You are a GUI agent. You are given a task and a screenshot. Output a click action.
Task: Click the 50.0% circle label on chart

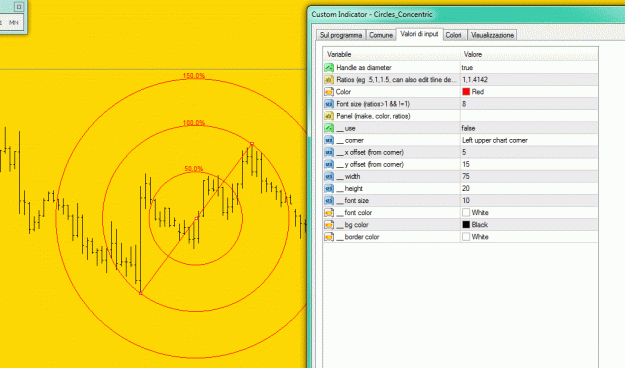pos(194,169)
